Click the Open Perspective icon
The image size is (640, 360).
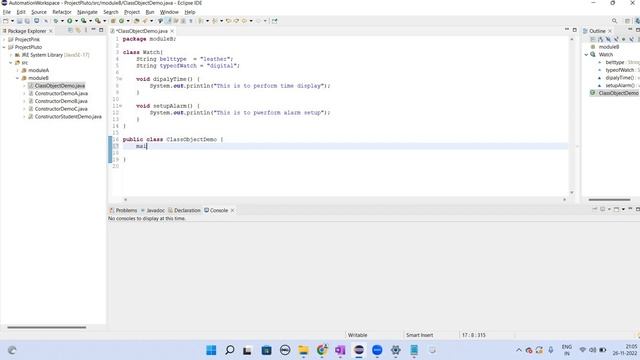(x=627, y=21)
